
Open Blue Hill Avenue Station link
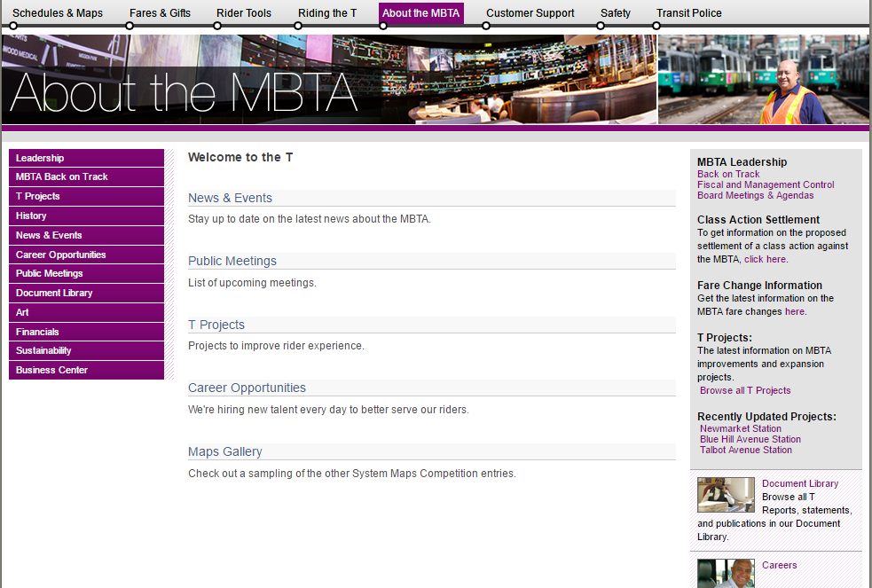tap(750, 439)
